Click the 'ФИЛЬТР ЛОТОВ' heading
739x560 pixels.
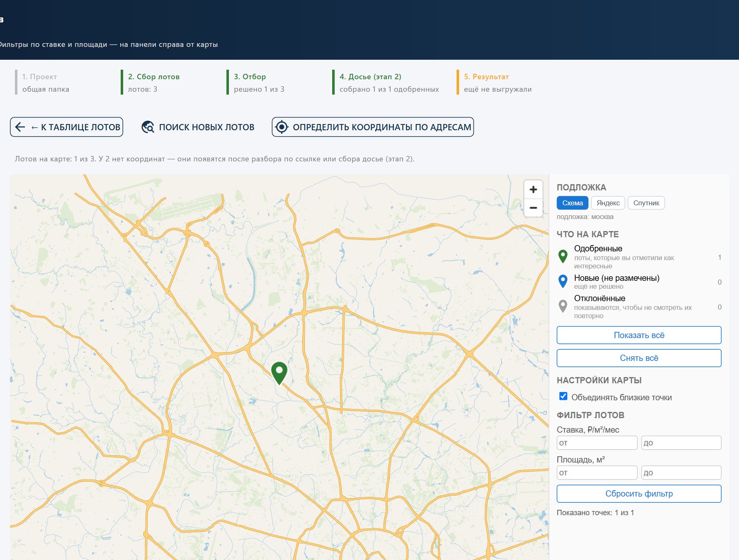coord(590,415)
